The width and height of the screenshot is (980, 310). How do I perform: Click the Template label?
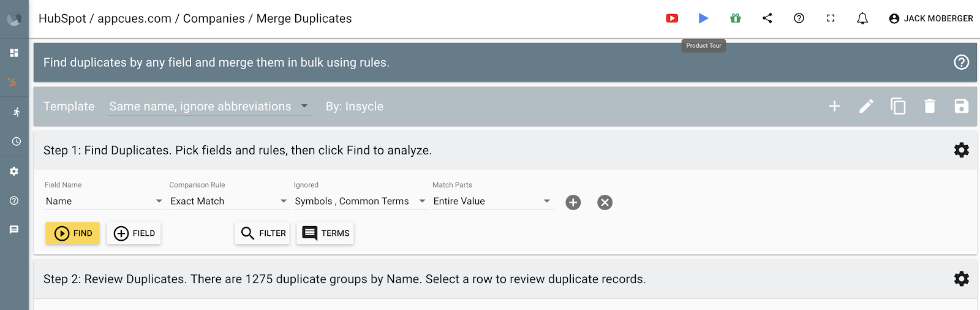pyautogui.click(x=69, y=107)
